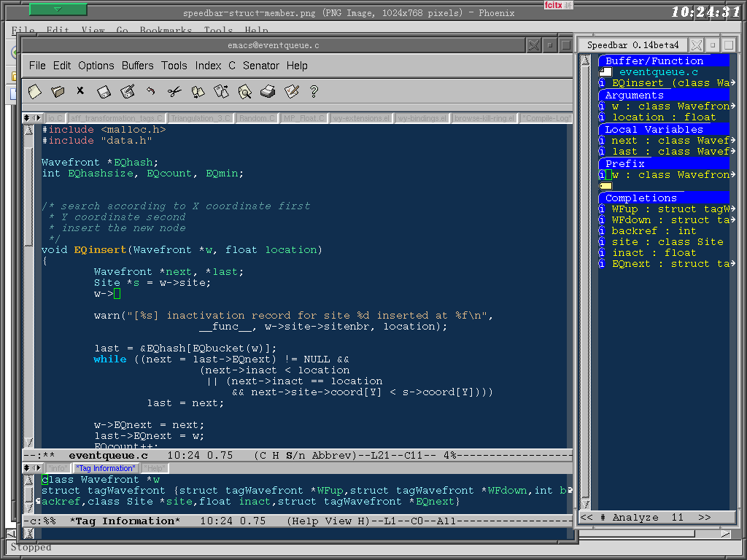Click the question mark help icon

pyautogui.click(x=314, y=92)
